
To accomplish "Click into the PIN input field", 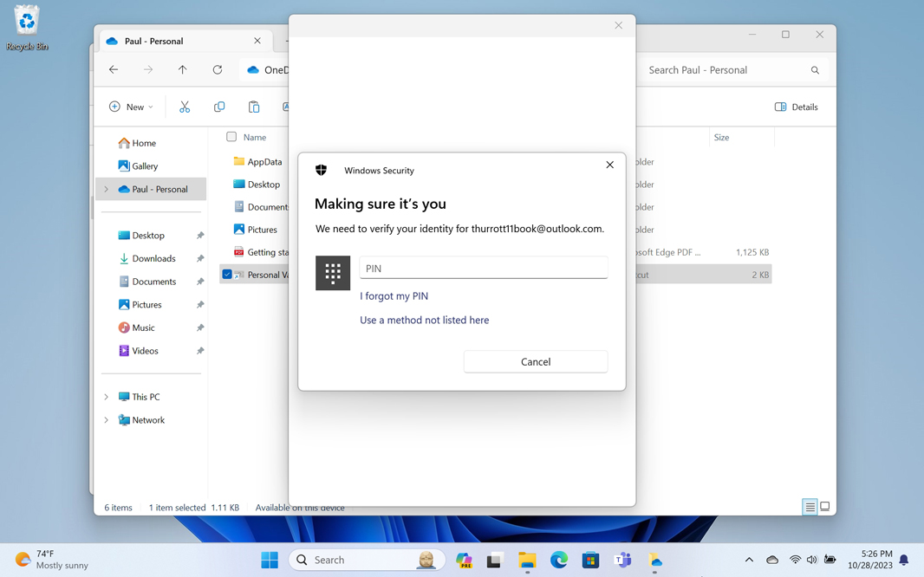I will pos(483,269).
